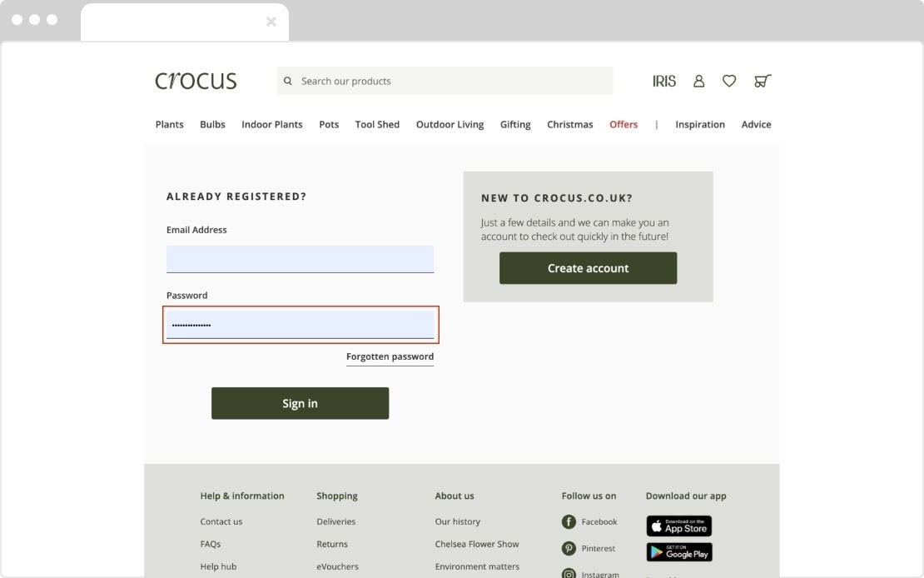Open the IRIS logo link
The image size is (924, 578).
click(x=663, y=81)
